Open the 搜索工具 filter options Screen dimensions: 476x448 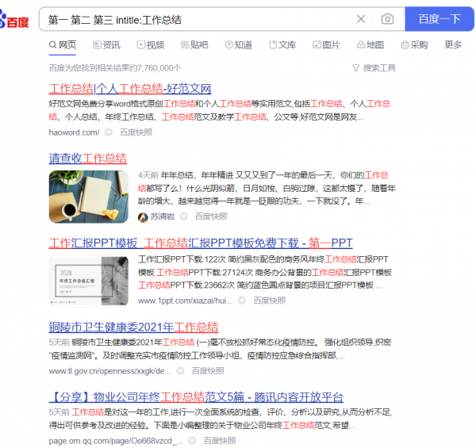373,68
